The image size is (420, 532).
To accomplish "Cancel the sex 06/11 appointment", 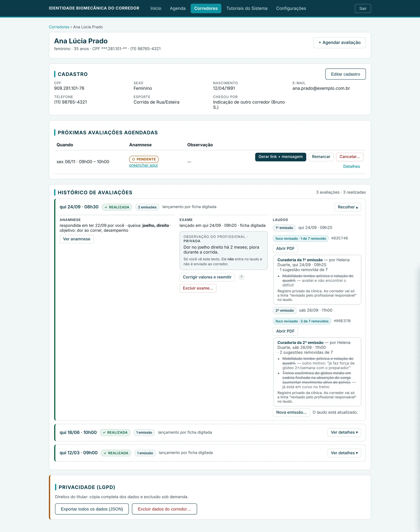I will click(x=349, y=157).
